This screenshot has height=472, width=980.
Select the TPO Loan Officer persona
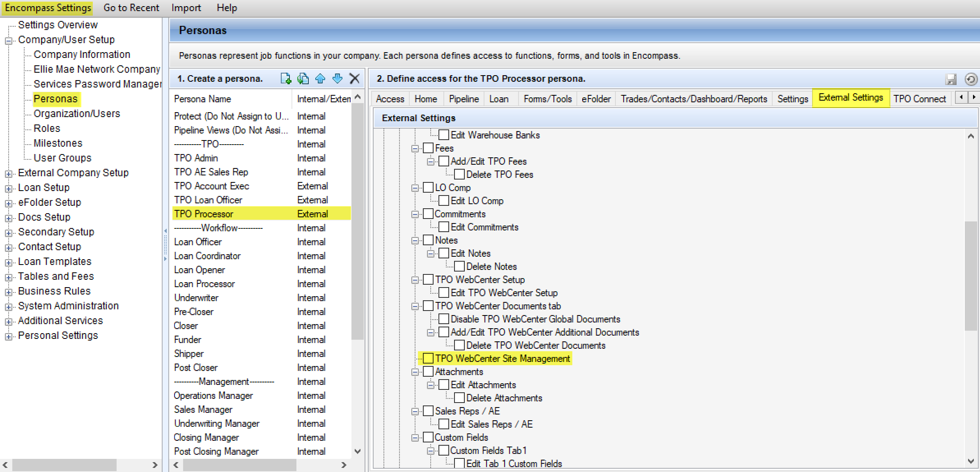pos(208,200)
